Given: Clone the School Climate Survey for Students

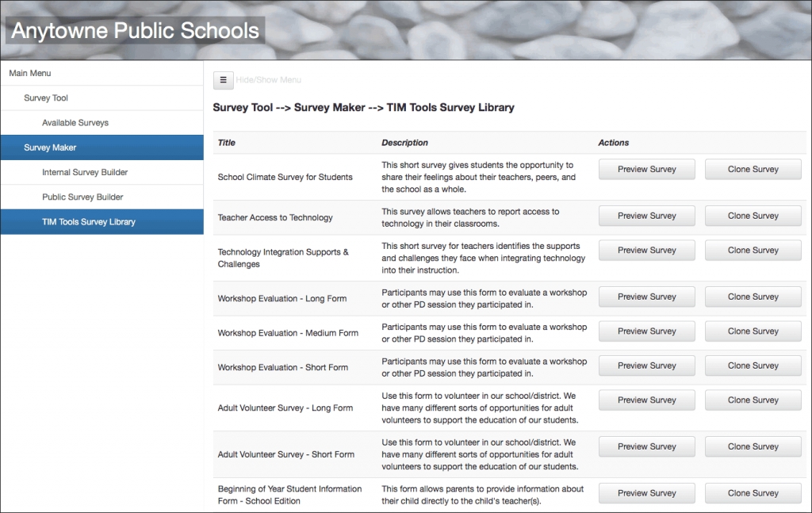Looking at the screenshot, I should tap(752, 169).
